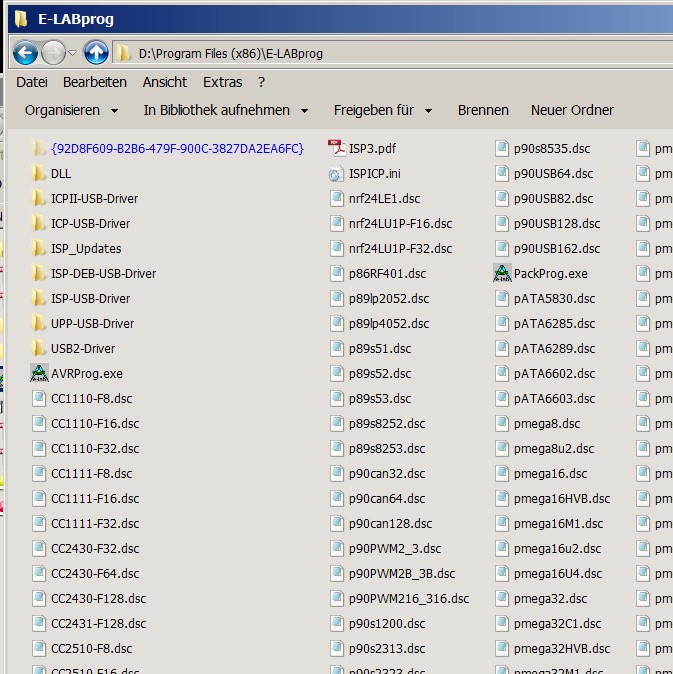Image resolution: width=673 pixels, height=674 pixels.
Task: Select the USB2-Driver folder icon
Action: click(x=39, y=348)
